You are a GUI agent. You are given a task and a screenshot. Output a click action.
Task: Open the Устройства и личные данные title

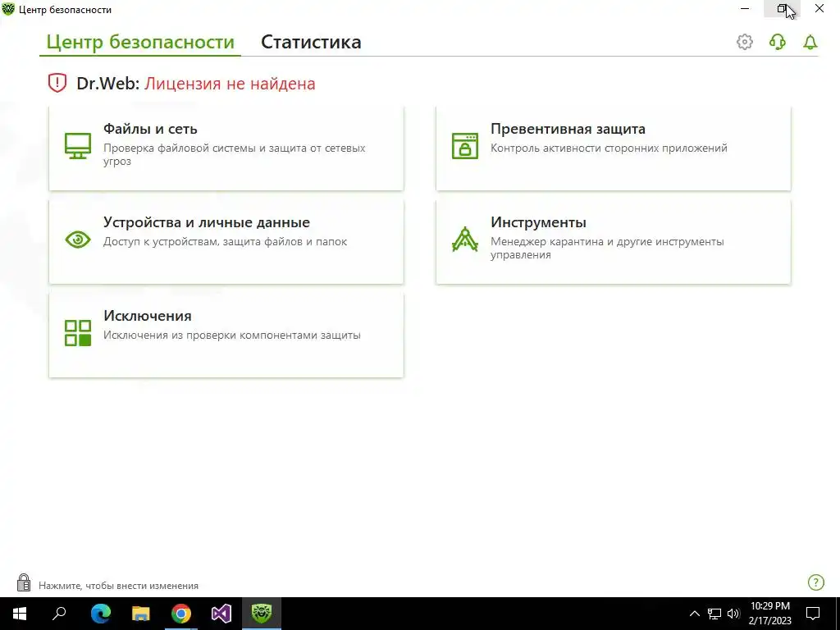click(206, 222)
